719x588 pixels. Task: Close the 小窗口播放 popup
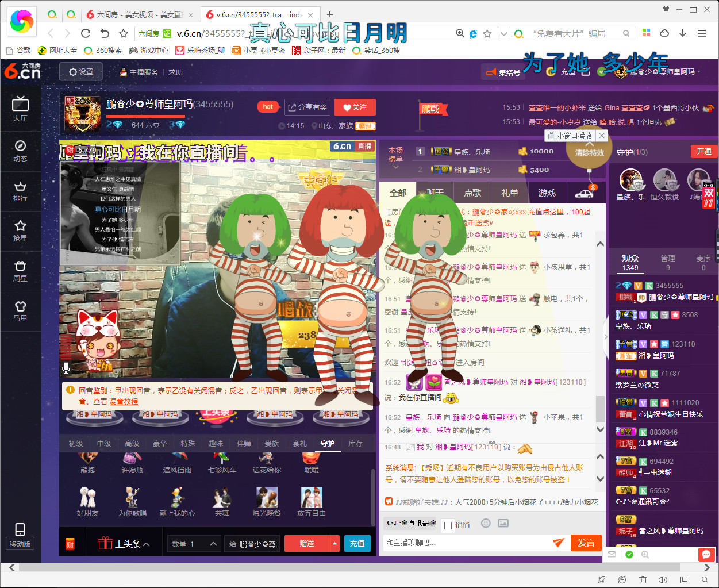click(x=601, y=136)
